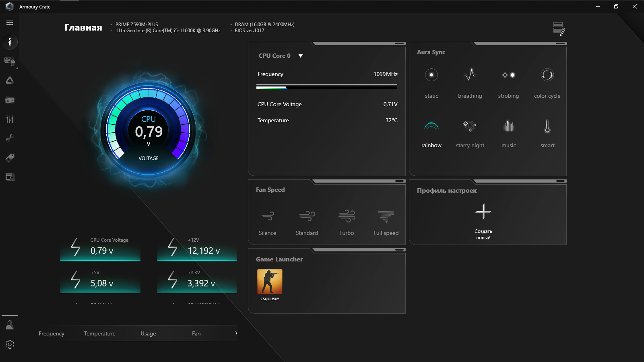Click the PRIME Z590M-PLUS motherboard text

tap(137, 25)
